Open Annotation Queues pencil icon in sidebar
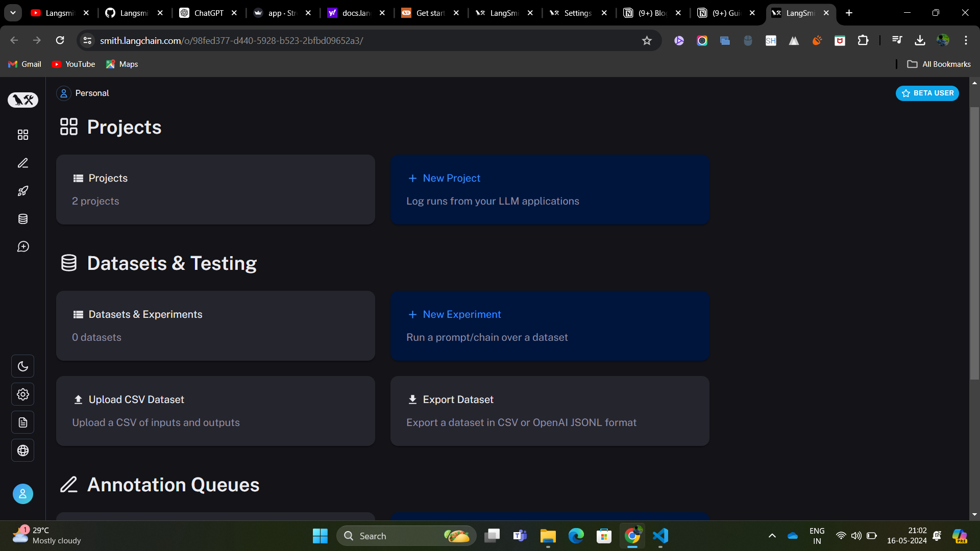 point(23,163)
